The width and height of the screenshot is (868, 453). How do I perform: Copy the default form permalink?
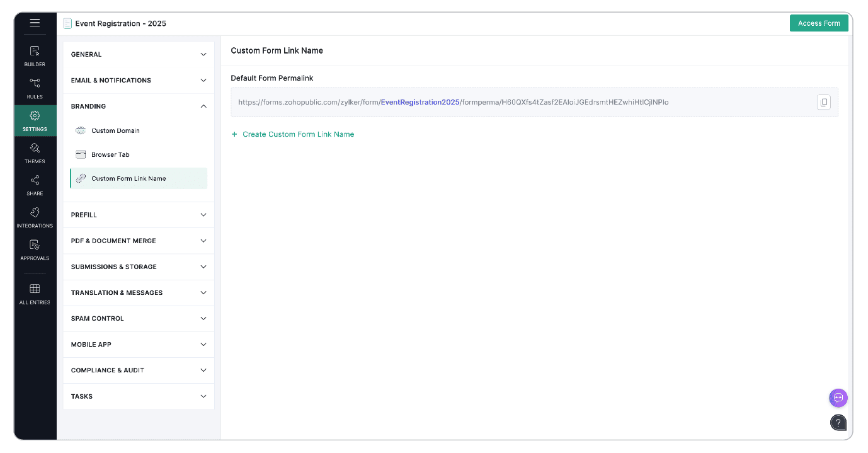click(823, 102)
